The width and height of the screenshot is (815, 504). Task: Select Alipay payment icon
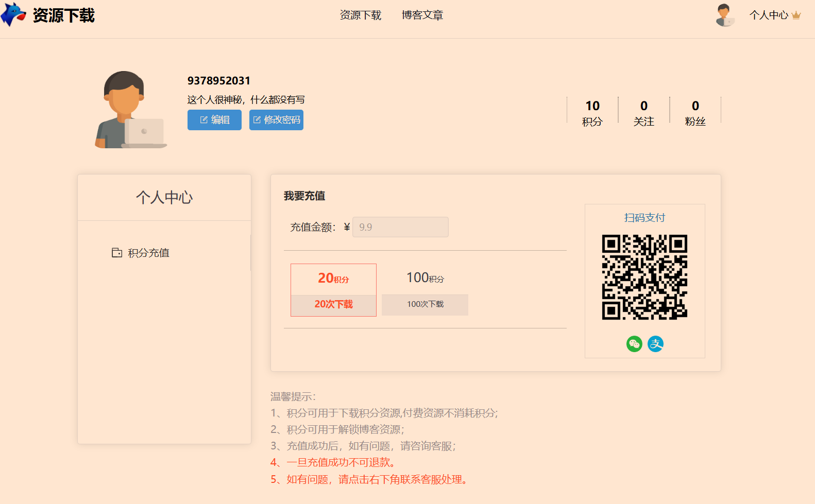[655, 344]
